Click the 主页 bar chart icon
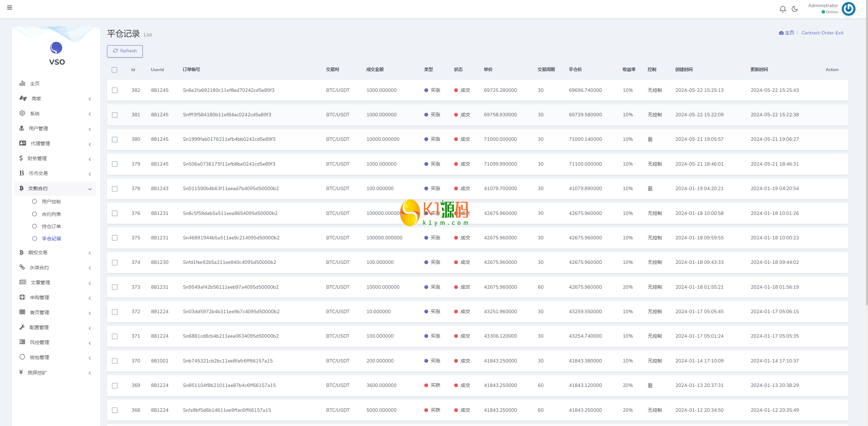 (22, 83)
